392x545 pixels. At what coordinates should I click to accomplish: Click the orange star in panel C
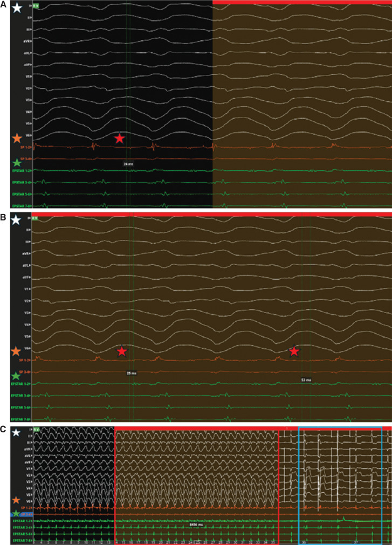[18, 500]
